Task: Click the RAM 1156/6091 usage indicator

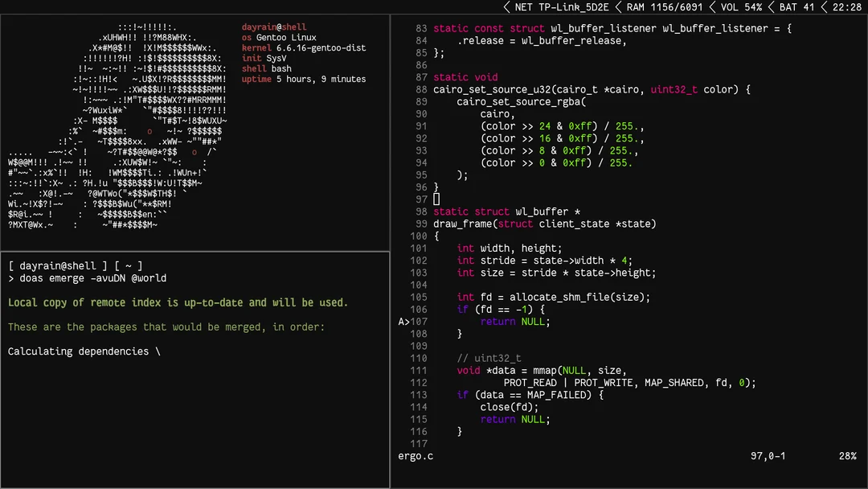Action: click(663, 6)
